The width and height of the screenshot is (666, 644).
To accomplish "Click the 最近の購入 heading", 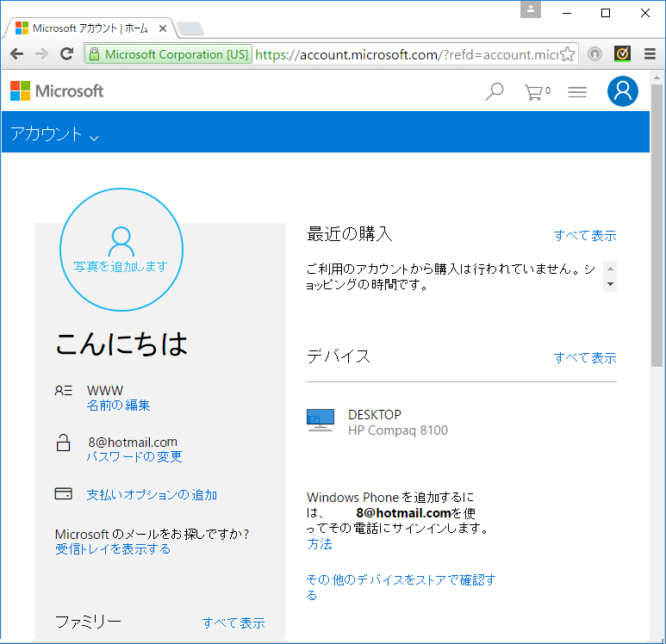I will [x=350, y=234].
